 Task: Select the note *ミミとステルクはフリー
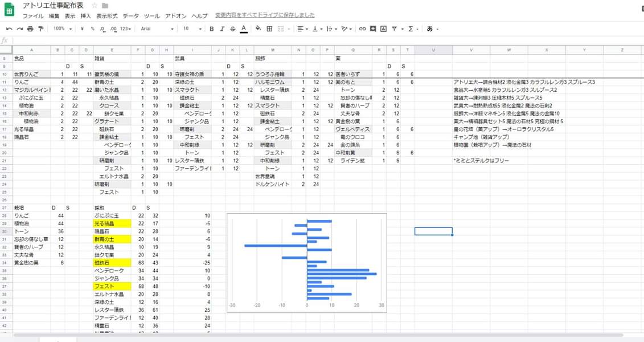tap(481, 161)
